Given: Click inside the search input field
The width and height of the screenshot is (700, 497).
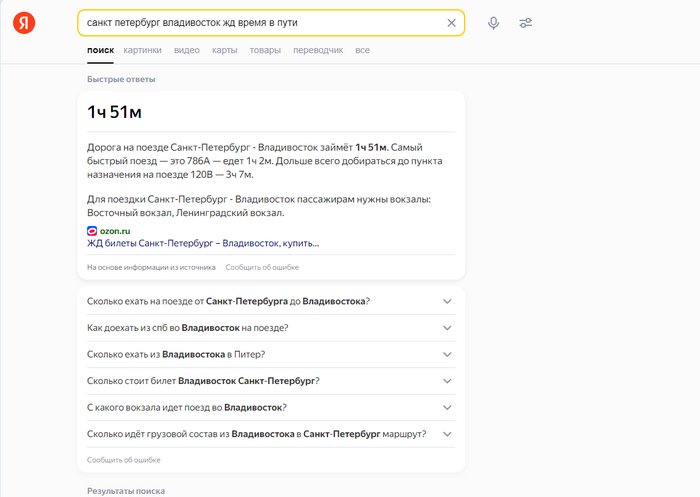Looking at the screenshot, I should click(260, 23).
